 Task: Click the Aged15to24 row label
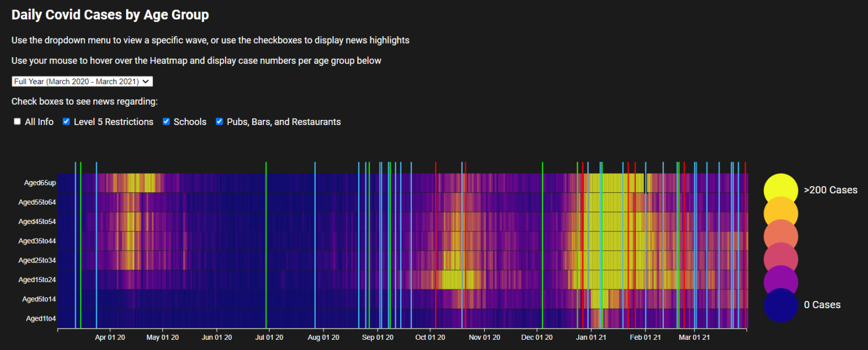click(x=37, y=279)
